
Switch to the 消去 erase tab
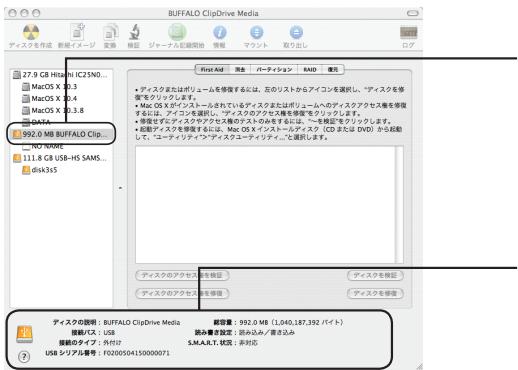(x=240, y=70)
